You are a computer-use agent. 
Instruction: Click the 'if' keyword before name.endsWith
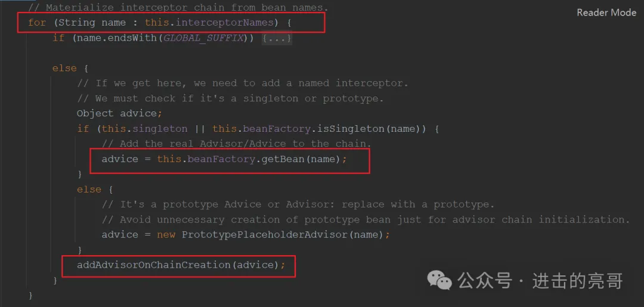point(58,38)
